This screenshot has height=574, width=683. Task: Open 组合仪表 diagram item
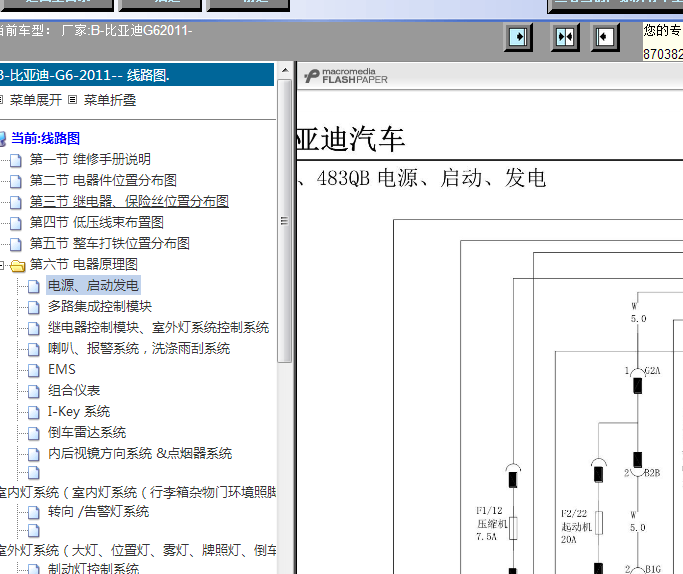(x=74, y=390)
